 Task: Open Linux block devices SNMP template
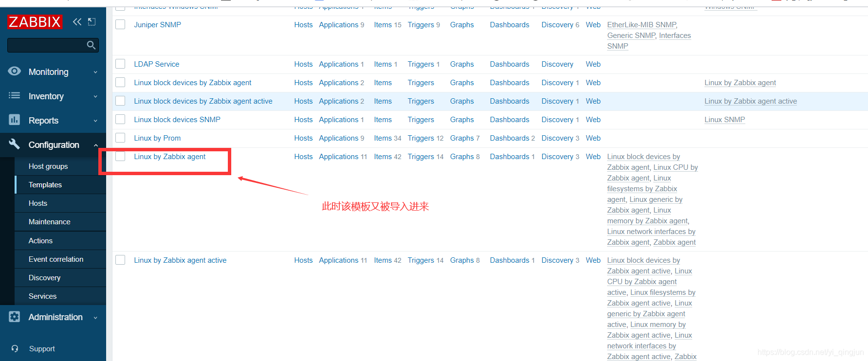click(177, 120)
